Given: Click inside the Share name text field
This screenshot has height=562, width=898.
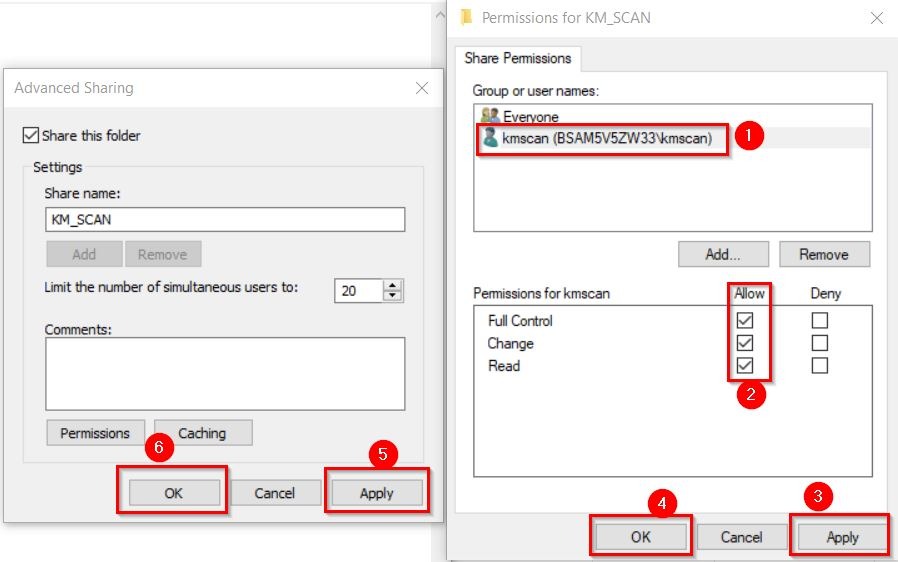Looking at the screenshot, I should coord(224,220).
